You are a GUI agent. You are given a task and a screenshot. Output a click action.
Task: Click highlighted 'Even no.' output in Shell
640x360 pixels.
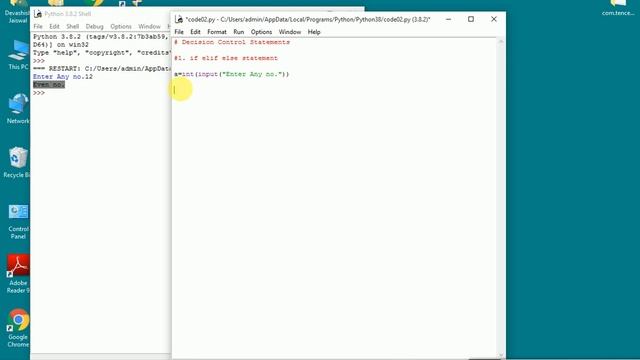coord(49,84)
